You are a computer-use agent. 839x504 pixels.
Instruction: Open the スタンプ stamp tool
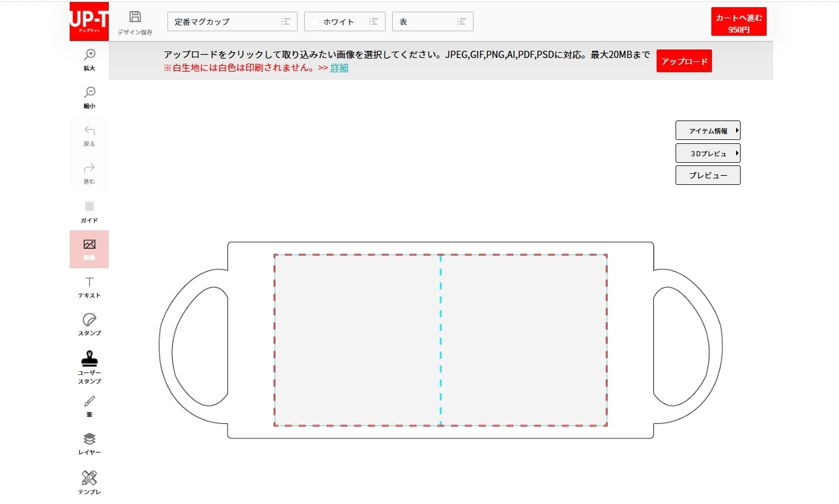89,325
